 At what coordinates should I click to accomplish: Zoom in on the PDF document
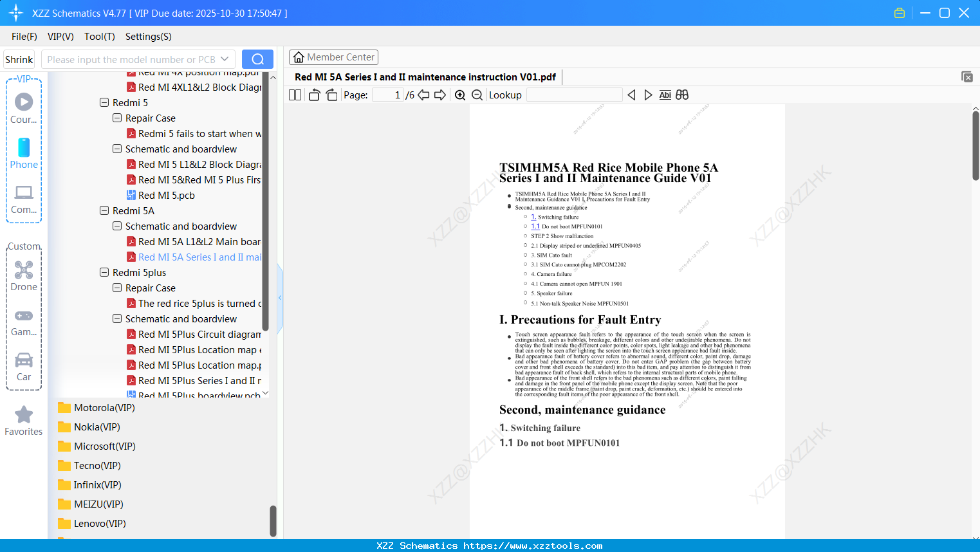point(460,95)
